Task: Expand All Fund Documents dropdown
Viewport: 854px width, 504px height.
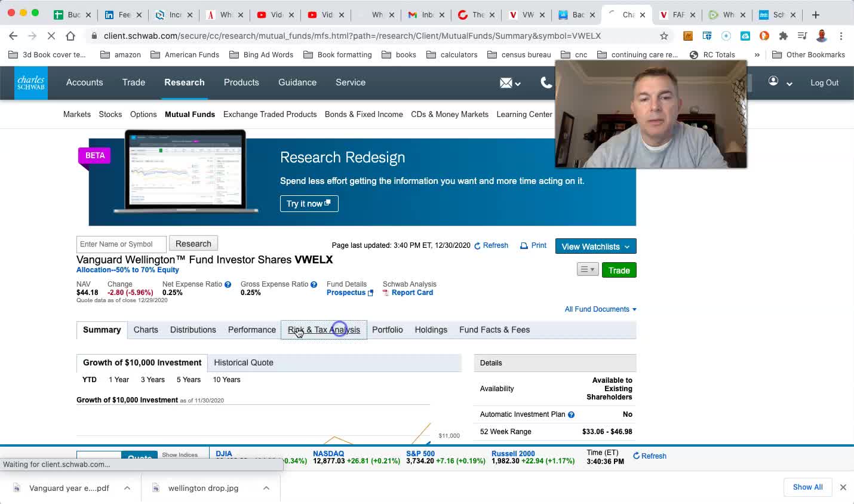Action: [x=600, y=309]
